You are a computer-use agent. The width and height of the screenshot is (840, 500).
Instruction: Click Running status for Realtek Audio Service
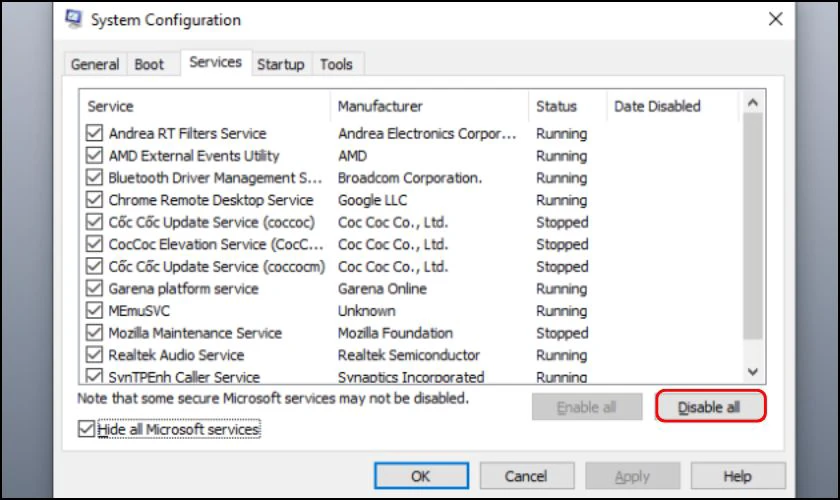click(561, 355)
